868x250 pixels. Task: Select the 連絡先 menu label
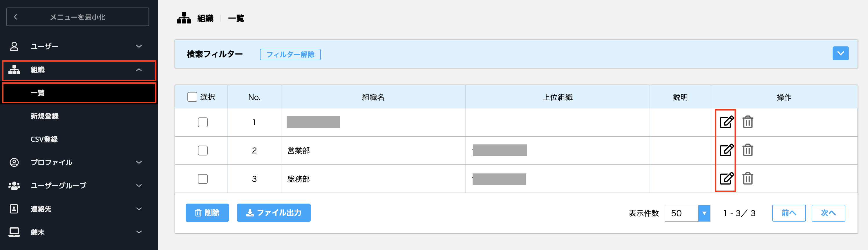(x=41, y=209)
